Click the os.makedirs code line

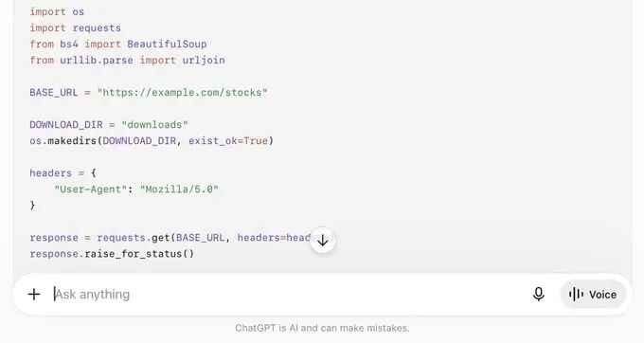[x=152, y=141]
